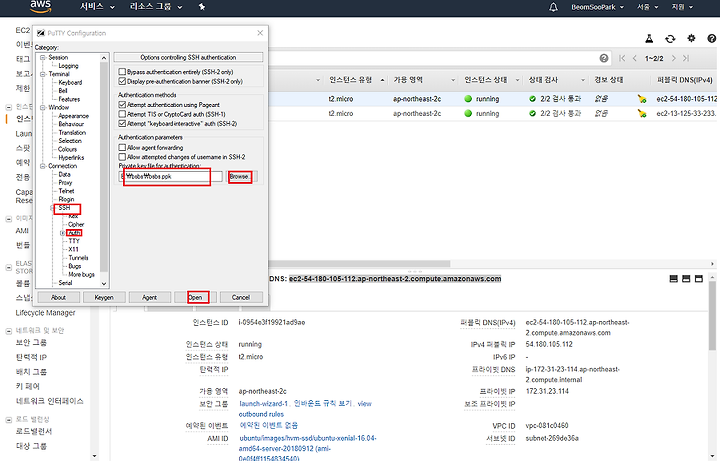Click the category tree scroll down arrow
The image size is (720, 464).
tap(104, 283)
